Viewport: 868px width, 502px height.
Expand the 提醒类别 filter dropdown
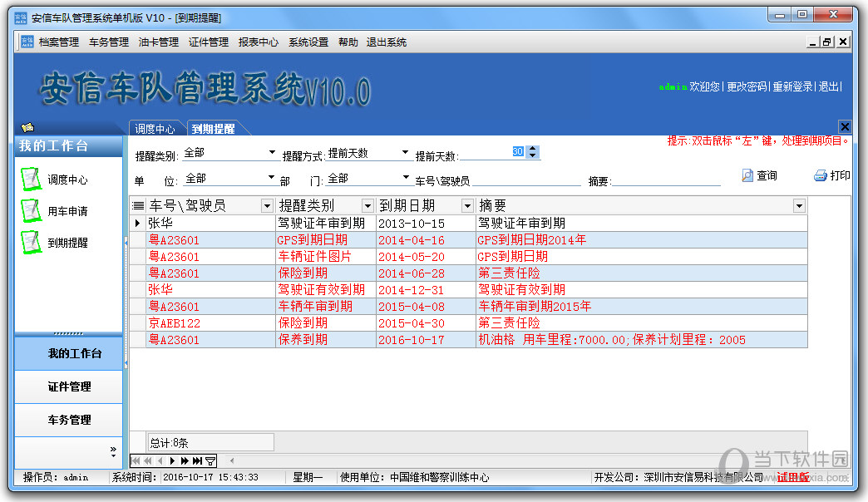pos(272,153)
